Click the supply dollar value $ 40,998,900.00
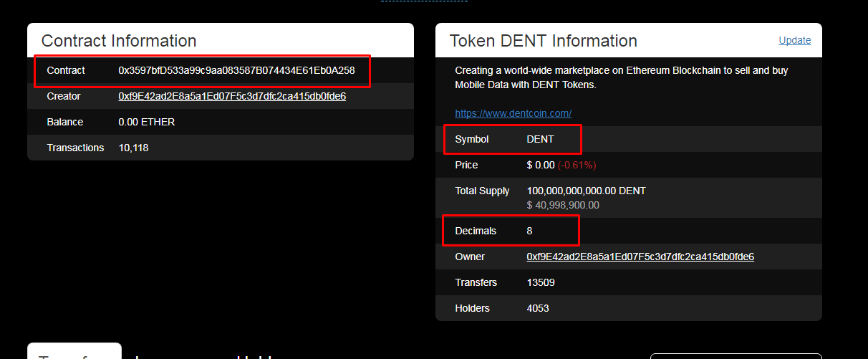 click(x=563, y=205)
